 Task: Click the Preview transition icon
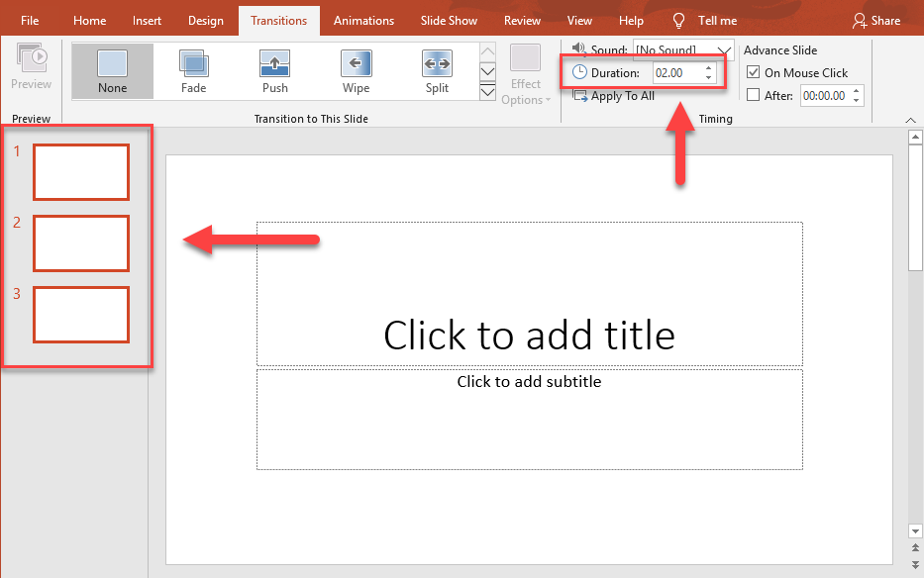(32, 57)
